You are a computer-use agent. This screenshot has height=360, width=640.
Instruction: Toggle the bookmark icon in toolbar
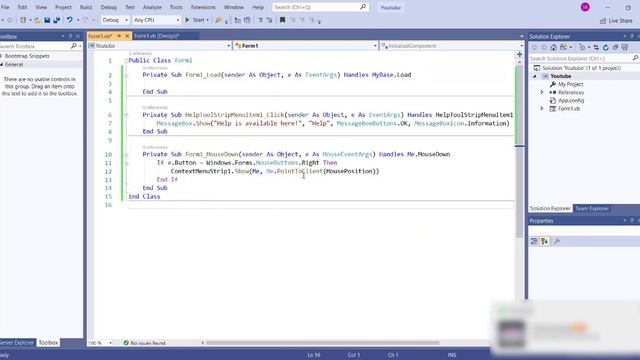tap(282, 20)
